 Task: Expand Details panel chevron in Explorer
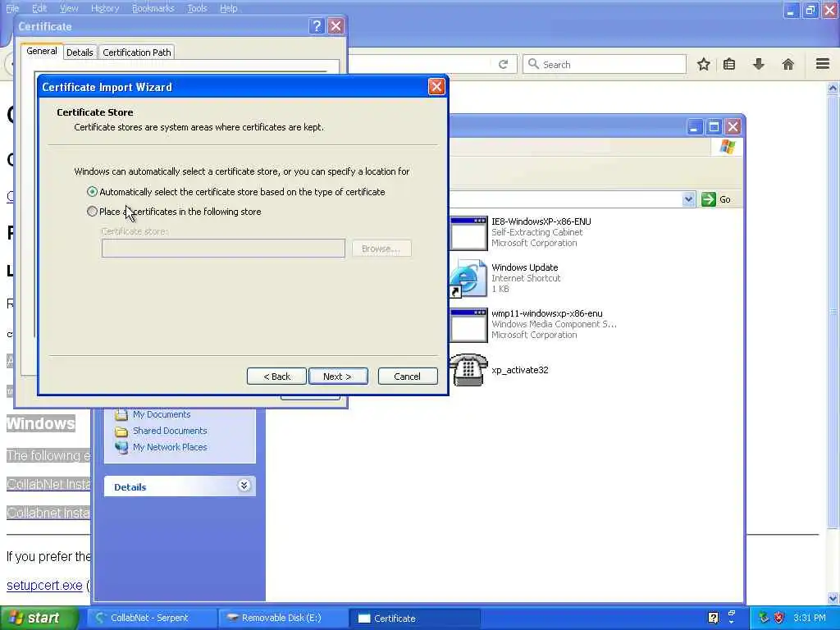tap(244, 486)
